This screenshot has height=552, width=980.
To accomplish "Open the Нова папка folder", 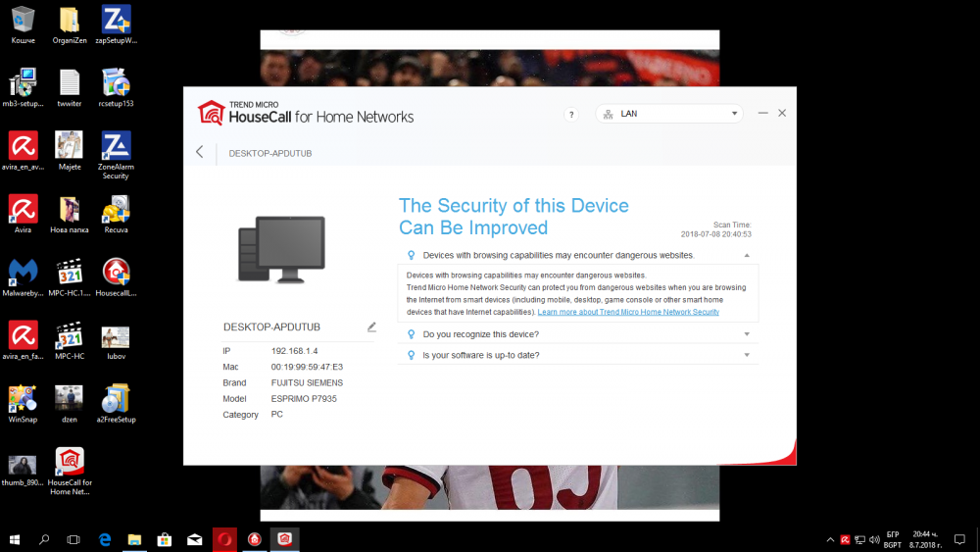I will 70,215.
